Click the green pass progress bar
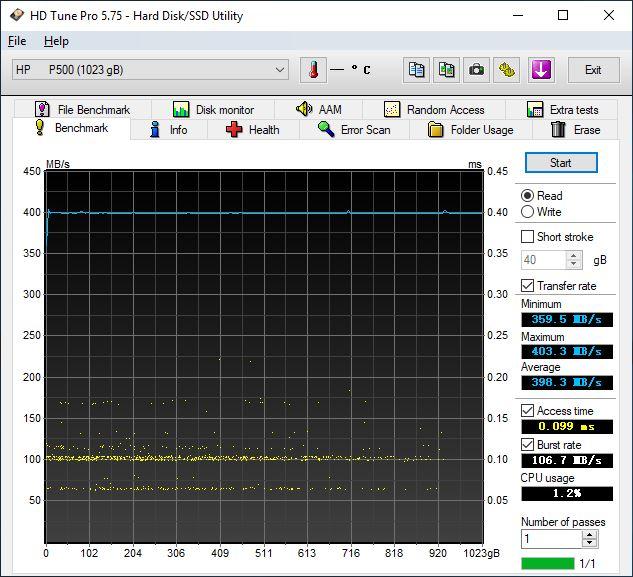Image resolution: width=633 pixels, height=577 pixels. pyautogui.click(x=547, y=563)
